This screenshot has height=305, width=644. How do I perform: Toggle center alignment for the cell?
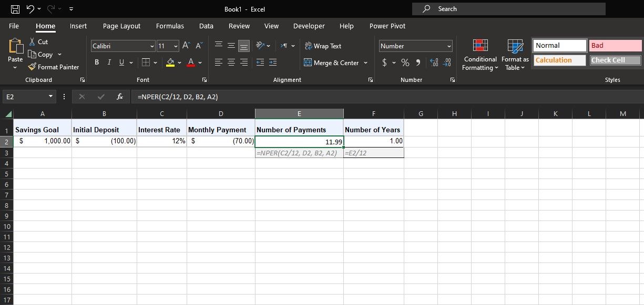[231, 62]
